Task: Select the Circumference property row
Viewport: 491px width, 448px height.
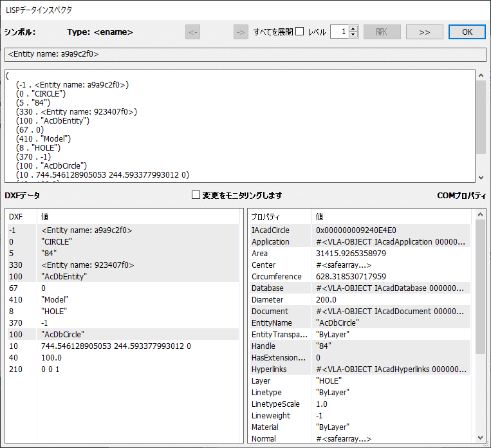Action: pos(360,277)
